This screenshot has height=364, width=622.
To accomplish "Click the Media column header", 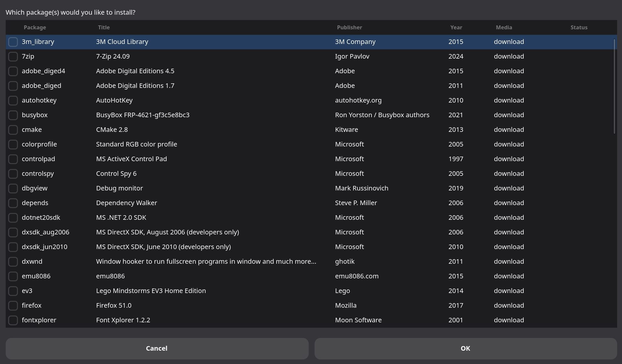I will click(x=504, y=28).
